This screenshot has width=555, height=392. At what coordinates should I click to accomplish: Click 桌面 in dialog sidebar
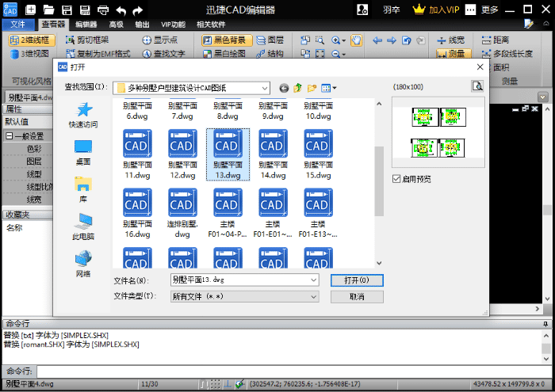[83, 152]
